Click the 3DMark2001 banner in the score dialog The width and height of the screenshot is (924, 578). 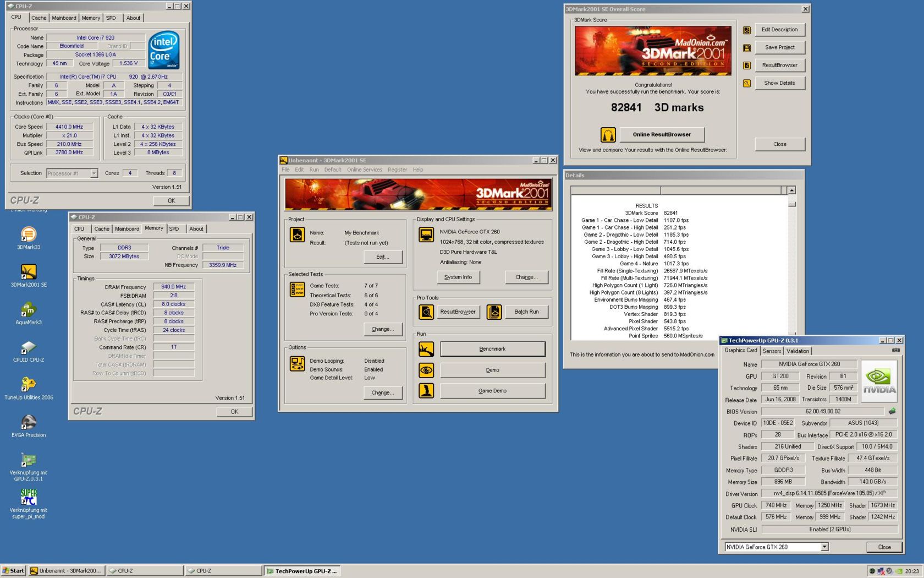tap(653, 51)
